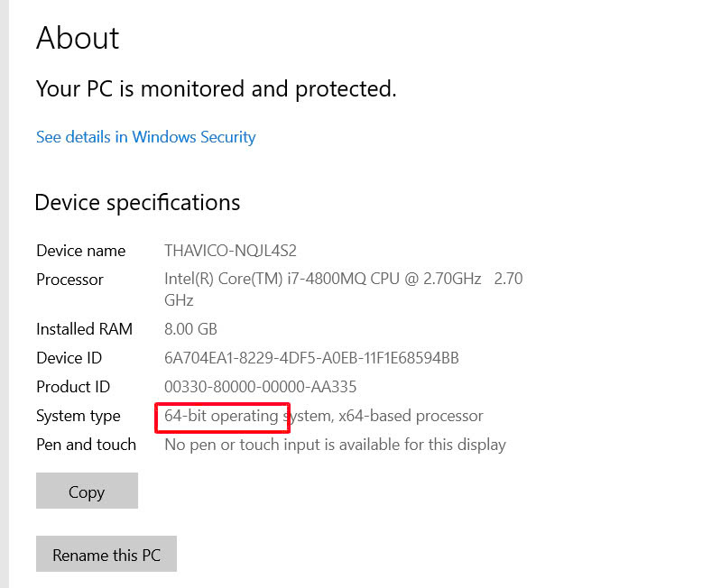Click the Installed RAM label
Screen dimensions: 721x588
(85, 329)
